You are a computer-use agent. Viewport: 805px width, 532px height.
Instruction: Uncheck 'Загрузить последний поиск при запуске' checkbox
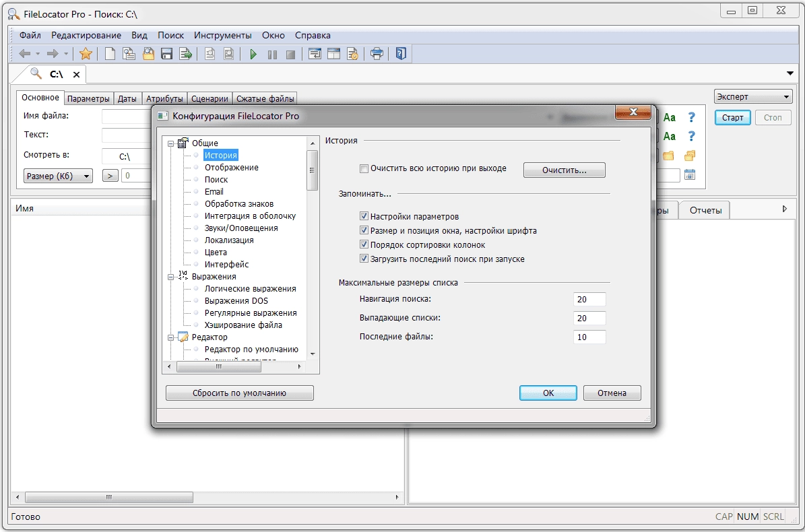click(364, 259)
